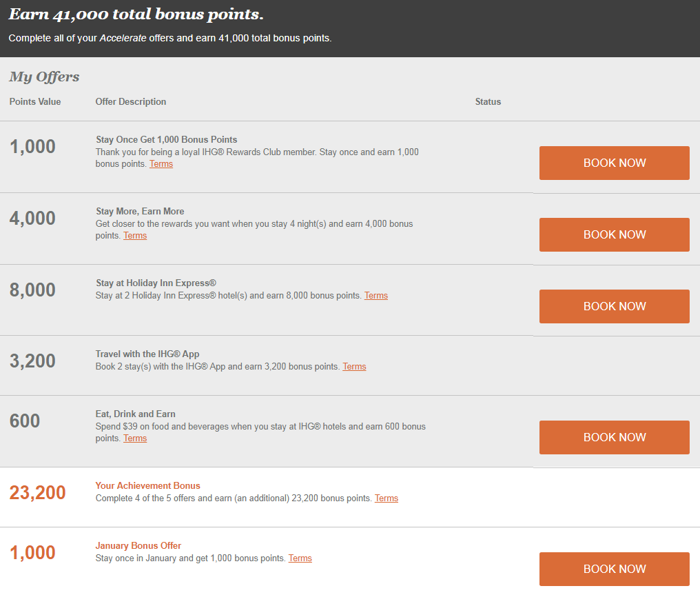
Task: Open Terms link for Stay Once offer
Action: pyautogui.click(x=161, y=164)
